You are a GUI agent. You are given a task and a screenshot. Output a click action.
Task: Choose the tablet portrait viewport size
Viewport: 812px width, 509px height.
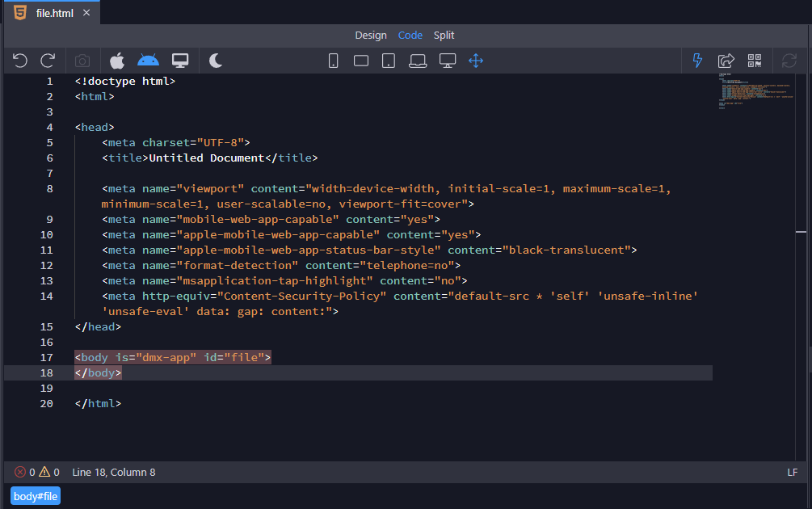(x=389, y=61)
